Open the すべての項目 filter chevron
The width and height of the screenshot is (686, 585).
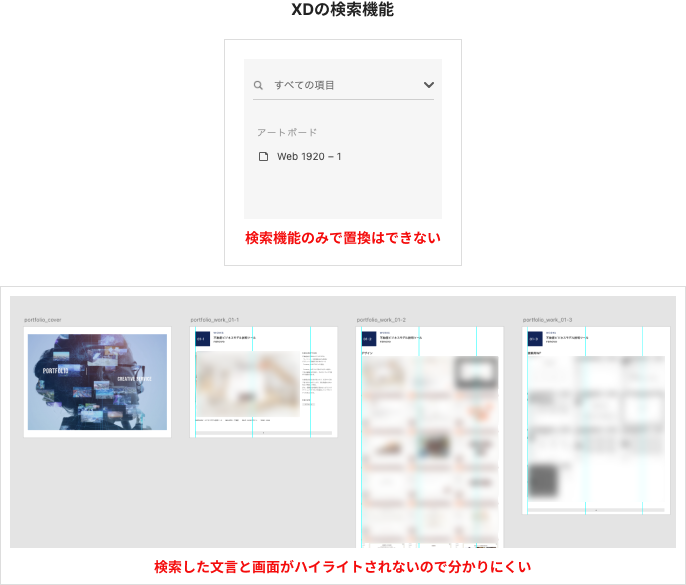(429, 85)
